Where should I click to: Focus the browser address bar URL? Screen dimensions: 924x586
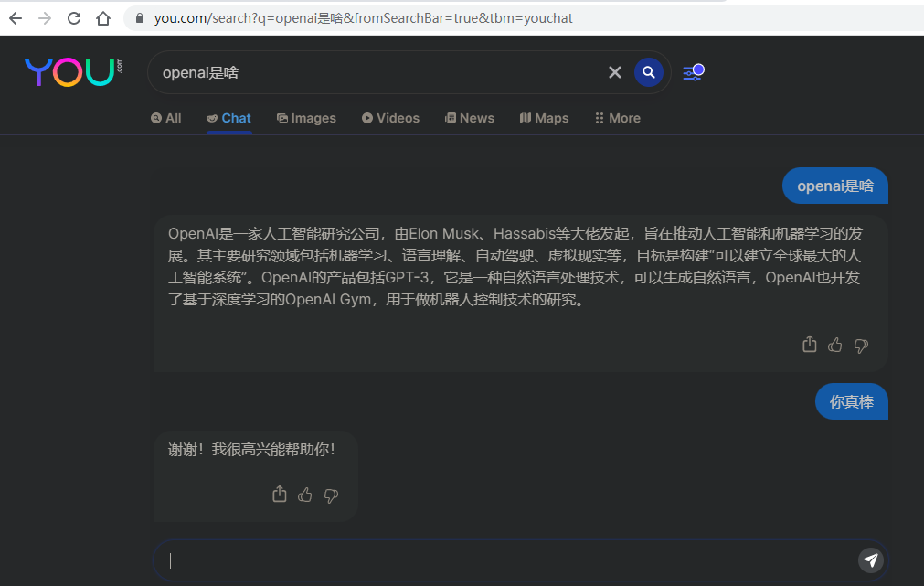point(363,18)
